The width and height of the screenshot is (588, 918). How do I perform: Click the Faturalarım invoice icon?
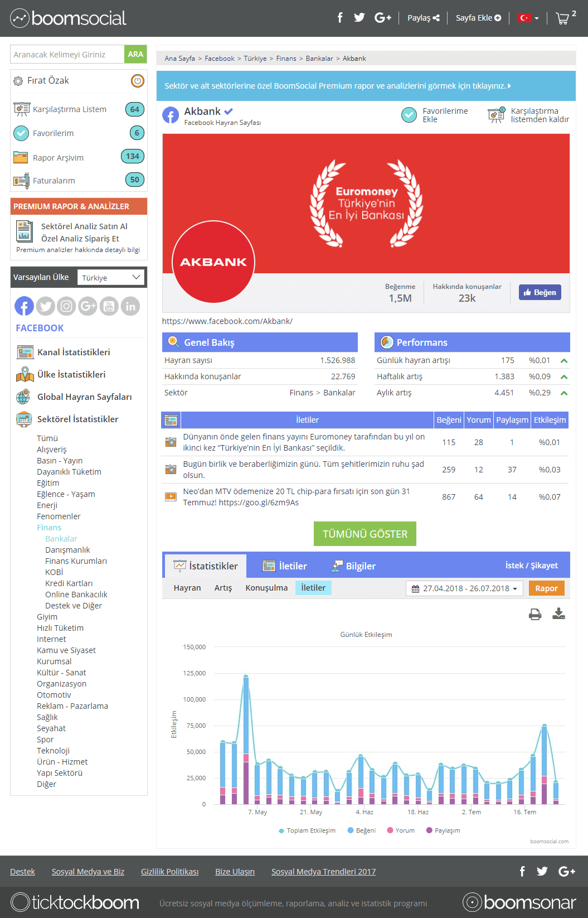pos(21,181)
